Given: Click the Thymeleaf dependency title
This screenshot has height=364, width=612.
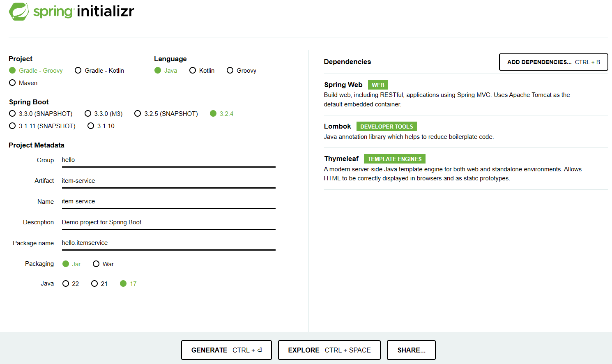Looking at the screenshot, I should 341,159.
